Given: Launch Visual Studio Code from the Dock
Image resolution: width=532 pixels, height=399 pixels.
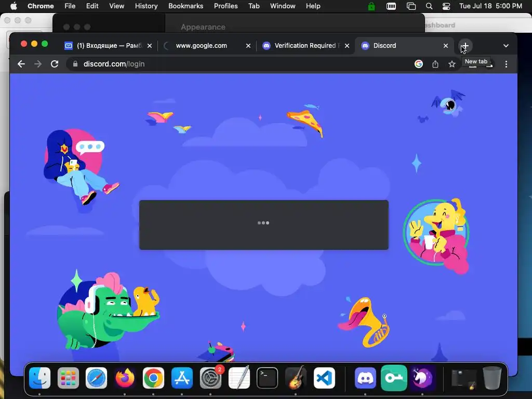Looking at the screenshot, I should [x=324, y=378].
